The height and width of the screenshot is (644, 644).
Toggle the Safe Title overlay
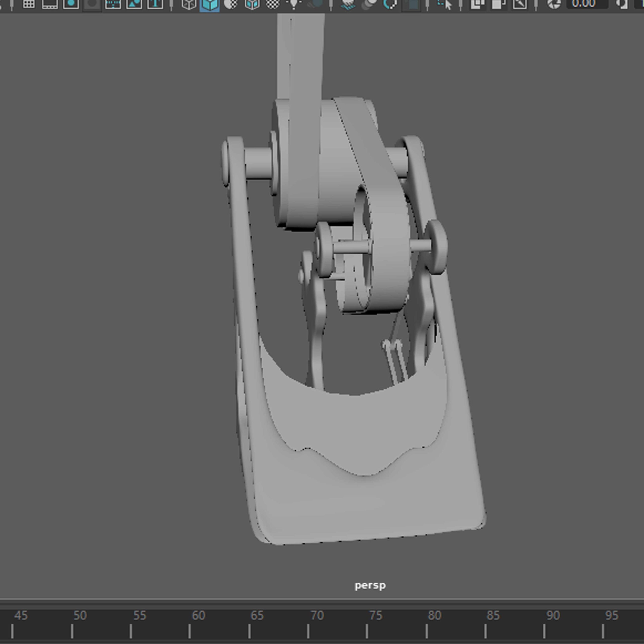click(x=155, y=4)
